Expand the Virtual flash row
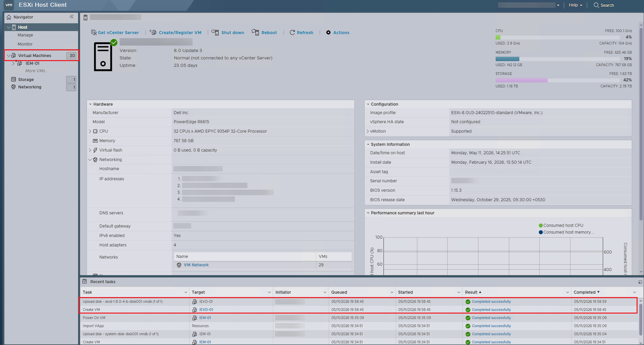This screenshot has width=644, height=345. (x=90, y=150)
